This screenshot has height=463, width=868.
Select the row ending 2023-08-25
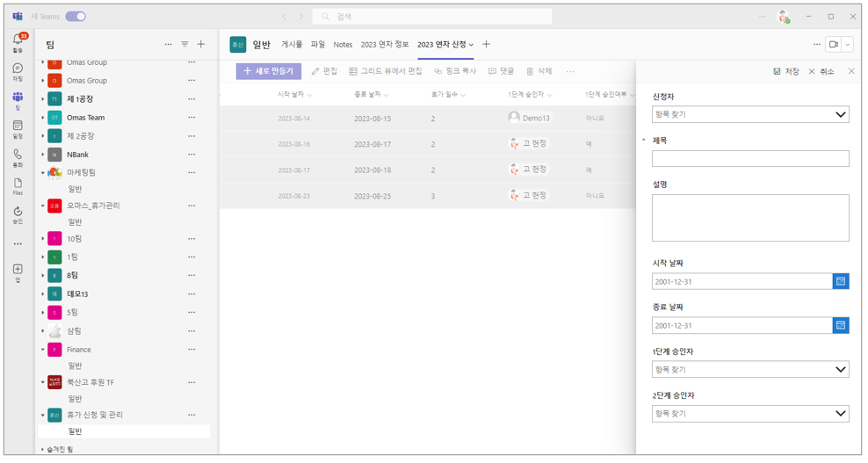click(x=427, y=196)
